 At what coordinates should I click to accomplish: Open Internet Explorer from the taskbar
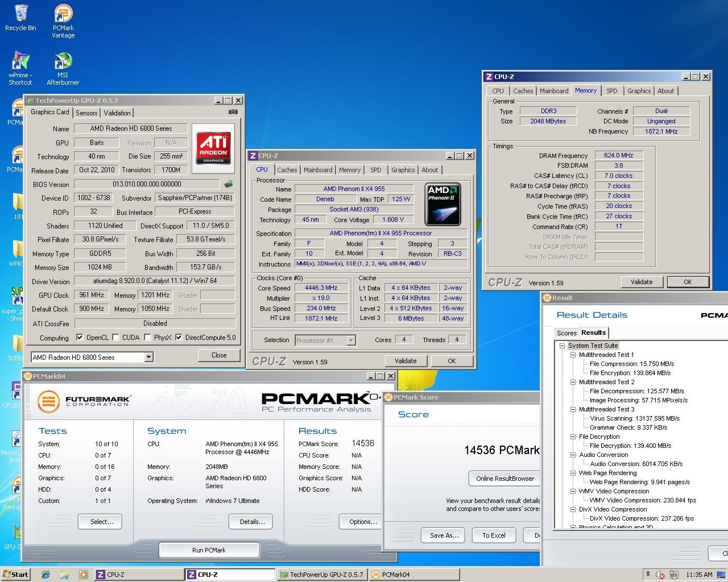45,574
